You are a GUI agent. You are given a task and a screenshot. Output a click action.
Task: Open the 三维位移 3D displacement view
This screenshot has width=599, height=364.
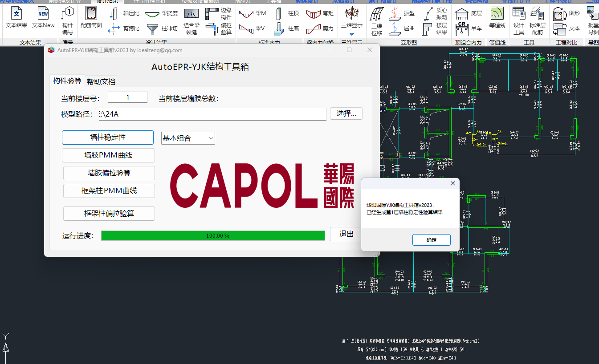pyautogui.click(x=377, y=20)
